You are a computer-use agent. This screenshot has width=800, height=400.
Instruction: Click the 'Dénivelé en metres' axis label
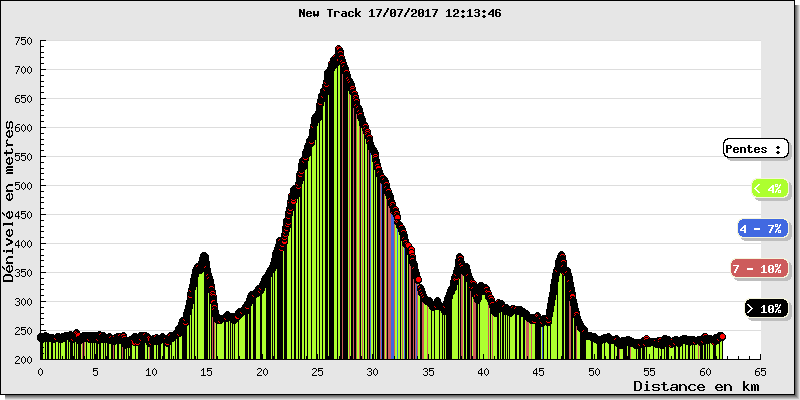click(10, 200)
